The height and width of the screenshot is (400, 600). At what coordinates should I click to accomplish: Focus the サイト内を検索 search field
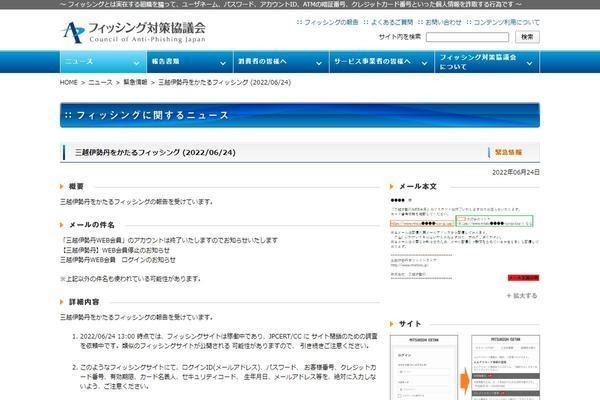pos(467,37)
